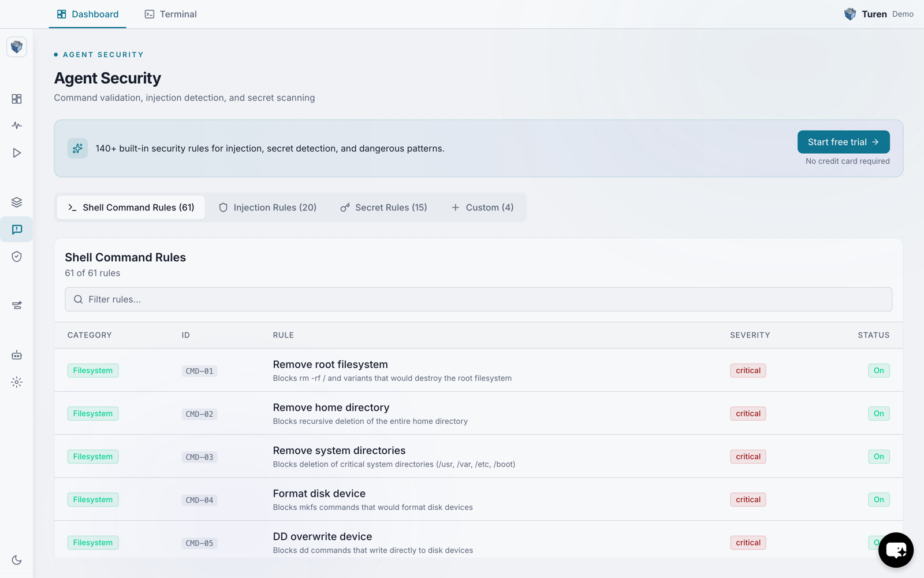Select the play triangle icon in sidebar
Screen dimensions: 924x578
click(x=17, y=153)
